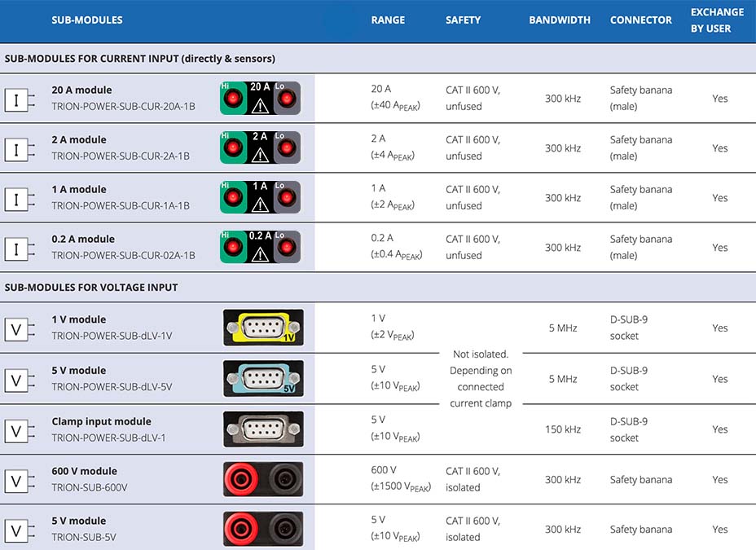
Task: Click the voltage icon beside 600 V module
Action: click(x=18, y=481)
